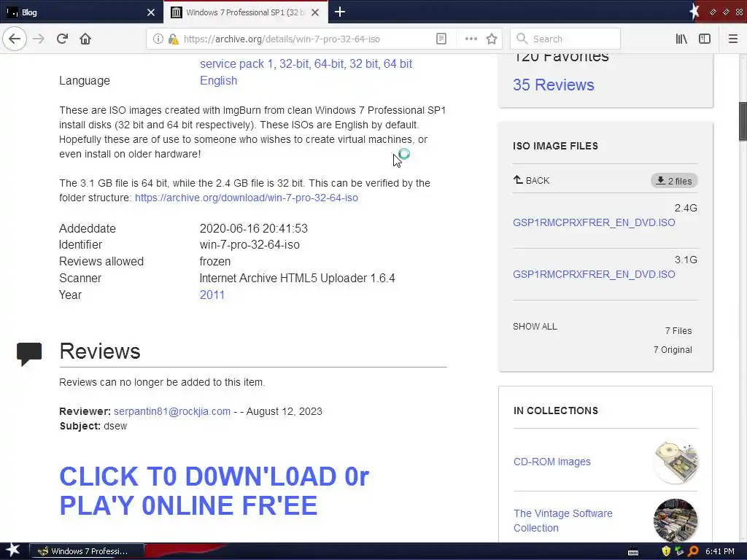The height and width of the screenshot is (560, 747).
Task: Click the magnifier in the Search box
Action: [x=522, y=39]
